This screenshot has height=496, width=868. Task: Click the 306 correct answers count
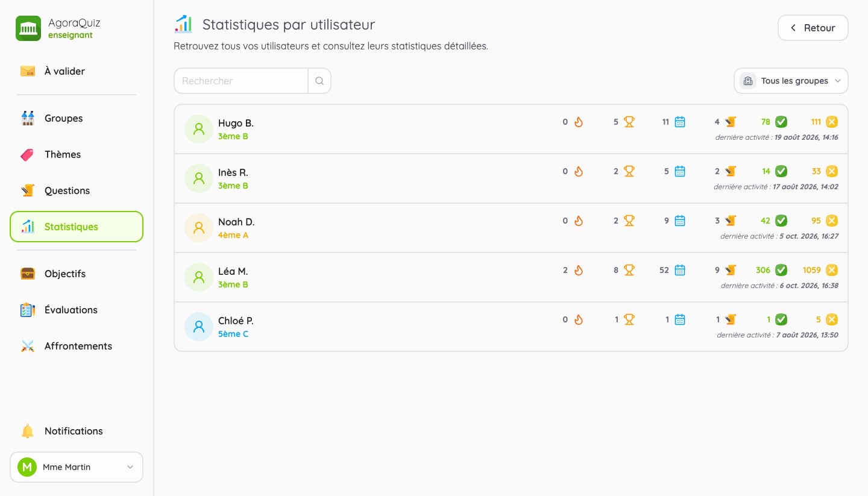click(763, 270)
